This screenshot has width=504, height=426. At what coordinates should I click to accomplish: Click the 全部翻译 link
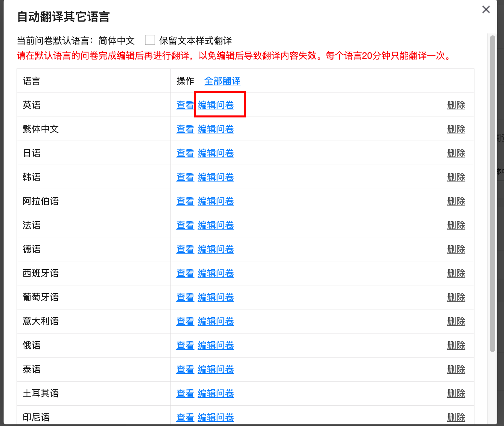coord(222,81)
